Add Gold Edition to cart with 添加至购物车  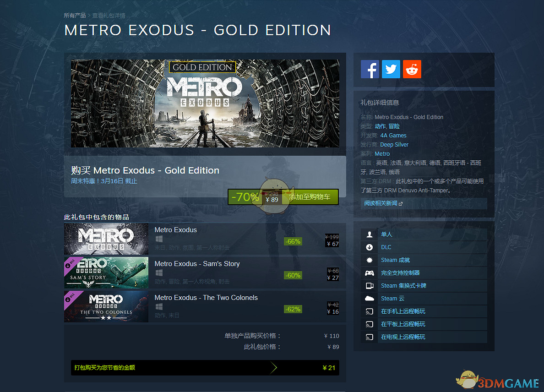(x=310, y=197)
